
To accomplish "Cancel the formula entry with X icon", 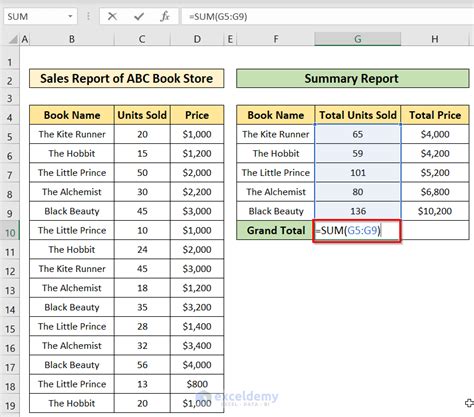I will tap(112, 16).
